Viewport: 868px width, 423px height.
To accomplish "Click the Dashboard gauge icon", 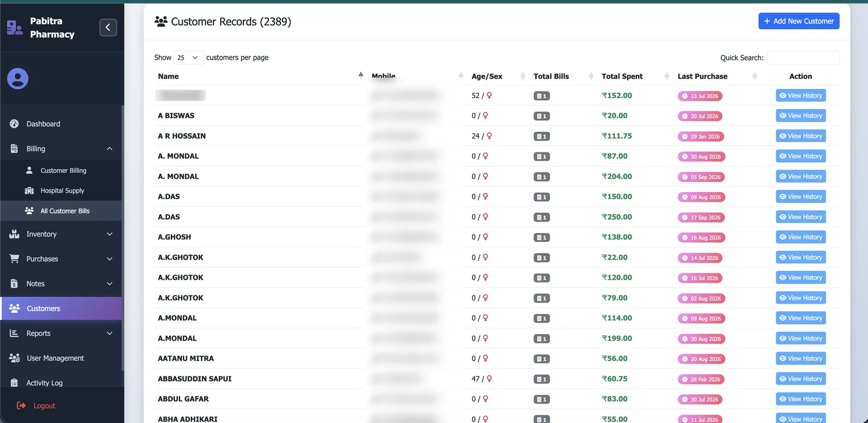I will click(x=15, y=124).
